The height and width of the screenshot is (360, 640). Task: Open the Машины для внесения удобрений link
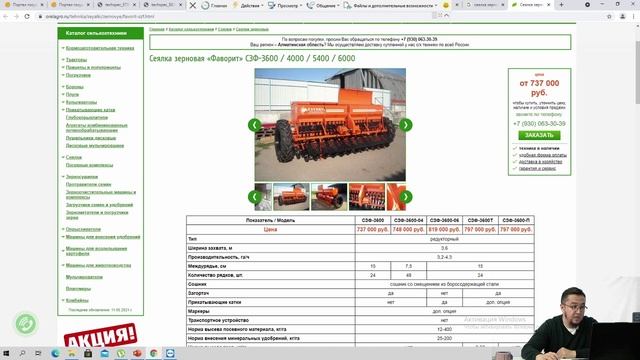[103, 237]
